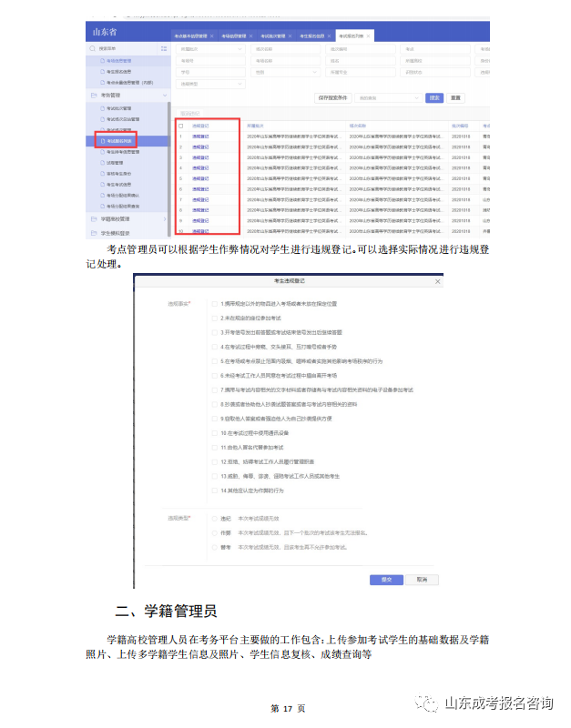Click the file icon beside sidebar 考试报名列表
This screenshot has height=728, width=571.
[x=103, y=141]
